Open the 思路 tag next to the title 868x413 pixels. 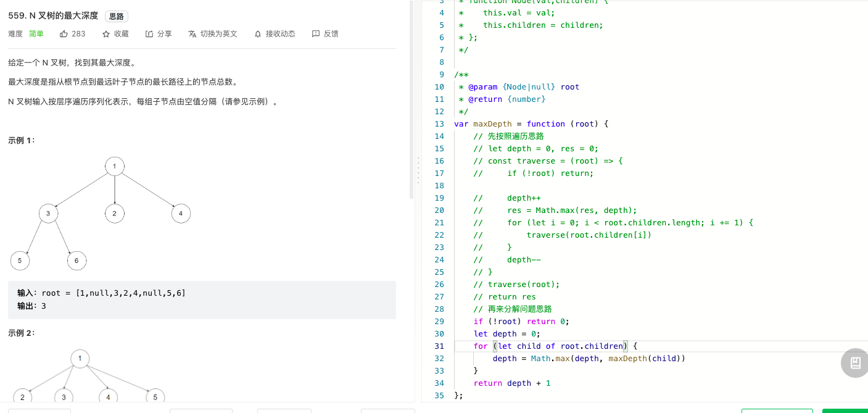[117, 16]
